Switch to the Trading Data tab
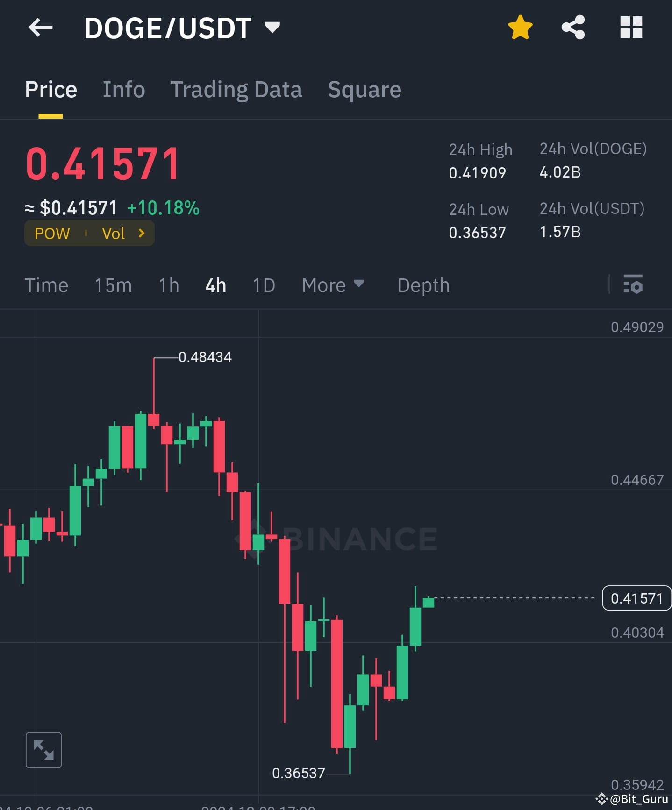 236,89
